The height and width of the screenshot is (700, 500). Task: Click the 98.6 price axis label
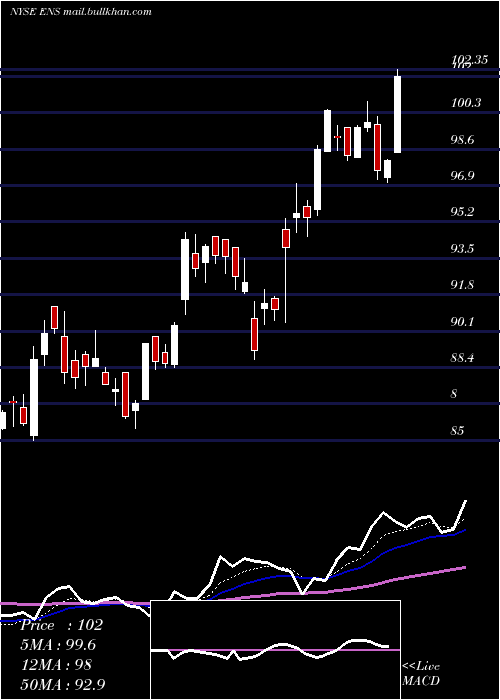462,140
